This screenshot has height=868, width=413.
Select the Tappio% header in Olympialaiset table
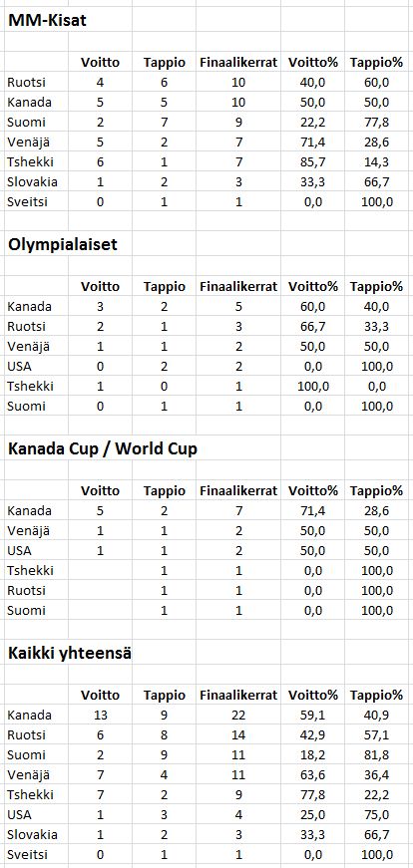(376, 286)
